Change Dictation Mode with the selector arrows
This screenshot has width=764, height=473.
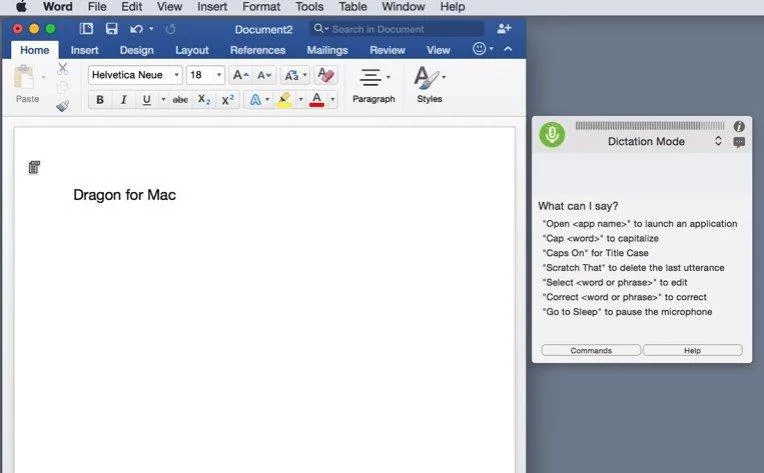(x=718, y=141)
